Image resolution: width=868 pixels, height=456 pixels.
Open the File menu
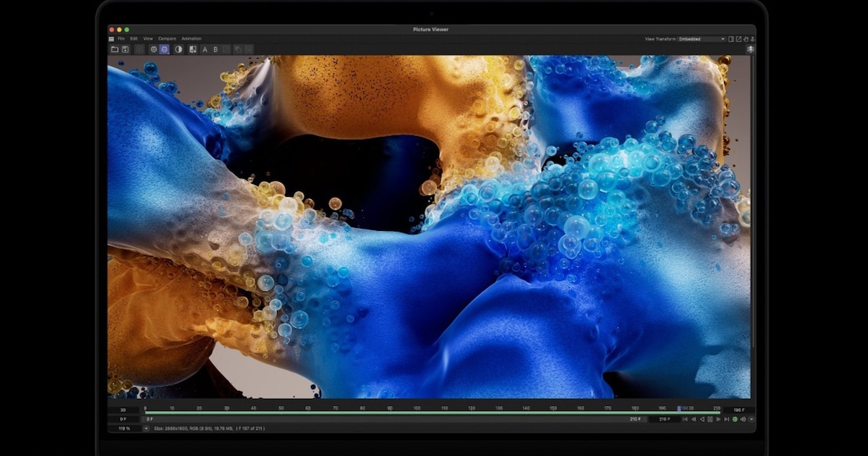(x=122, y=38)
